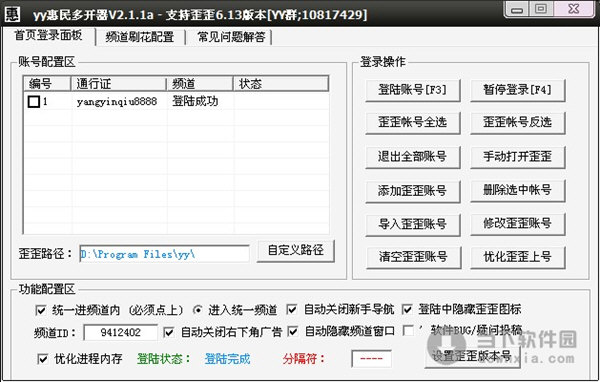Switch to 首页登录面板 tab
This screenshot has height=382, width=600.
48,36
